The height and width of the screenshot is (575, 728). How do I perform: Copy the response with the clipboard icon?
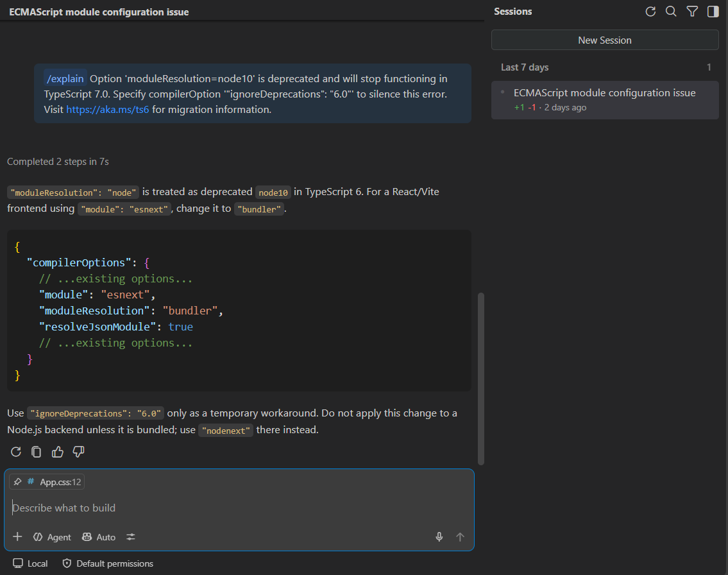point(36,452)
